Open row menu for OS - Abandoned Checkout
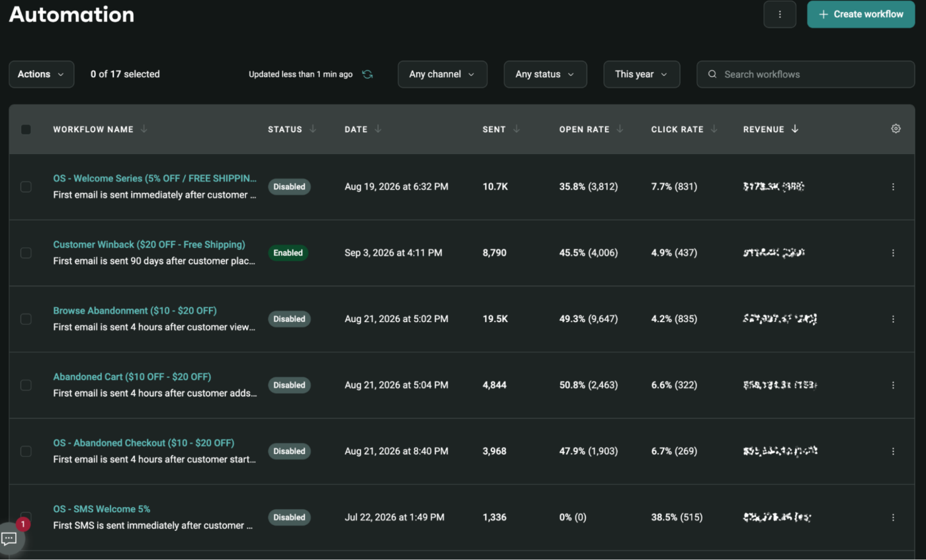 [x=893, y=451]
